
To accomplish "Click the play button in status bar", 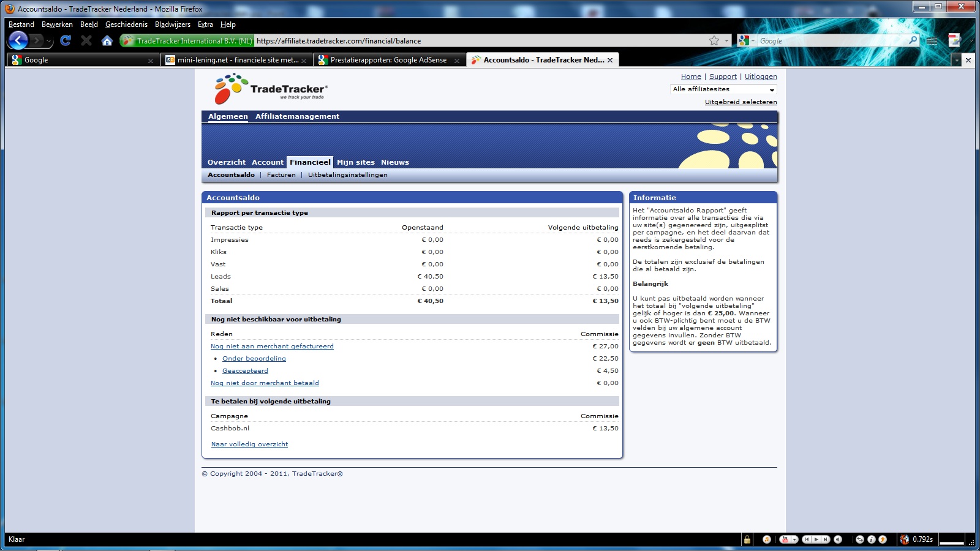I will 816,539.
